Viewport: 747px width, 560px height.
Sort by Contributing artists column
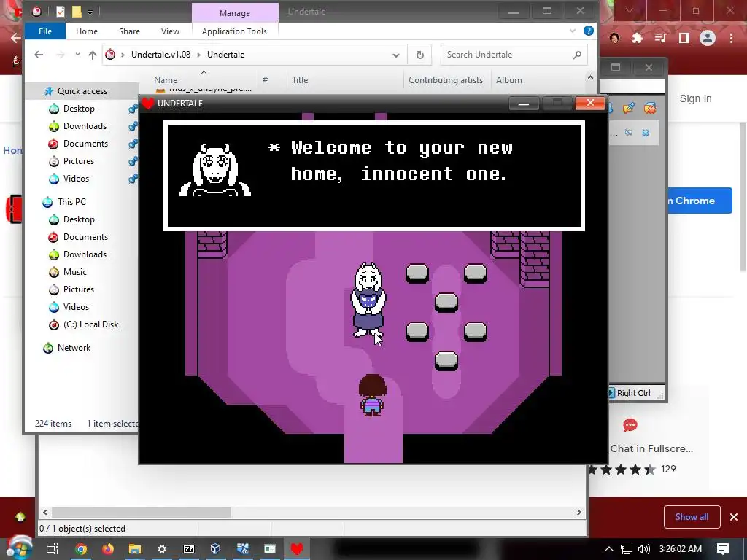click(x=446, y=80)
